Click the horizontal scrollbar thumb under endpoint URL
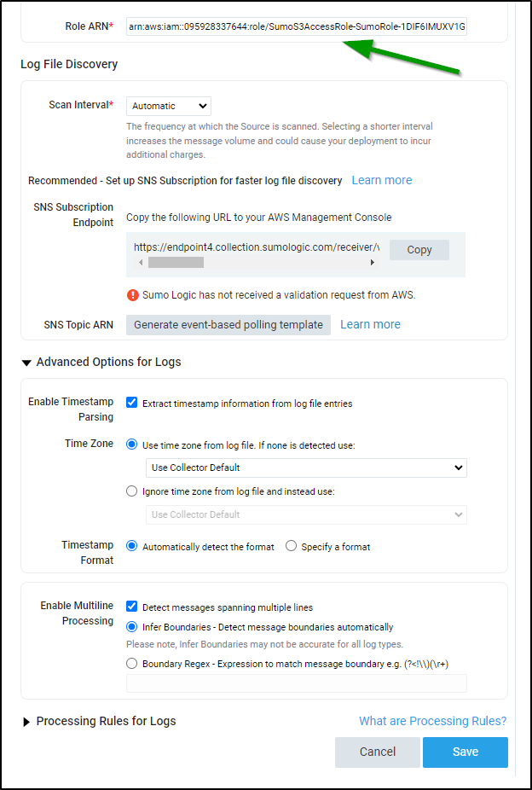 [176, 262]
